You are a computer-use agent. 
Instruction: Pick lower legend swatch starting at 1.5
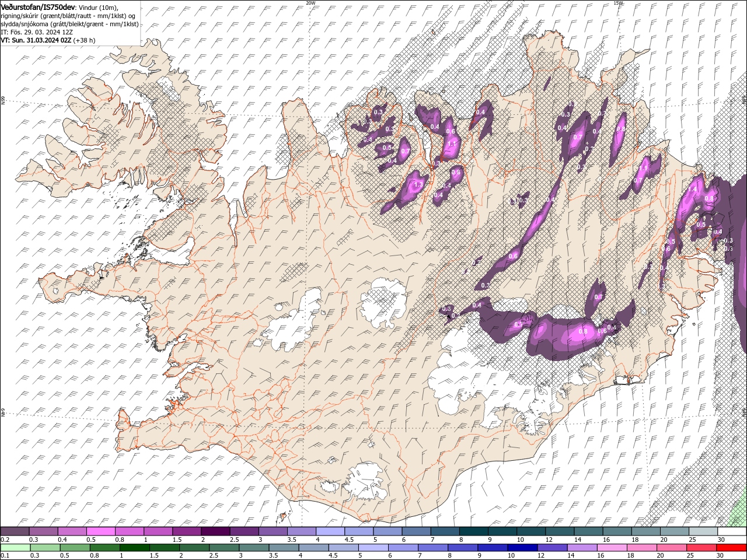click(164, 548)
